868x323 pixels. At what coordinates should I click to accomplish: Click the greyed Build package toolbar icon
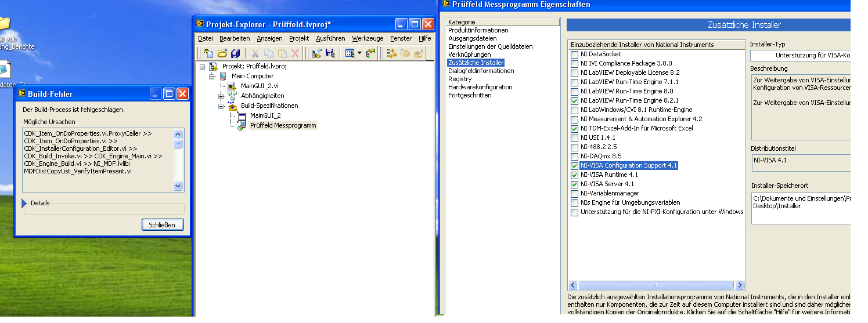click(405, 53)
